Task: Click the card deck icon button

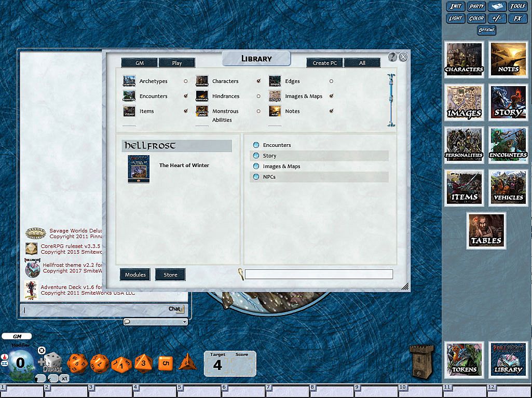Action: (x=497, y=6)
